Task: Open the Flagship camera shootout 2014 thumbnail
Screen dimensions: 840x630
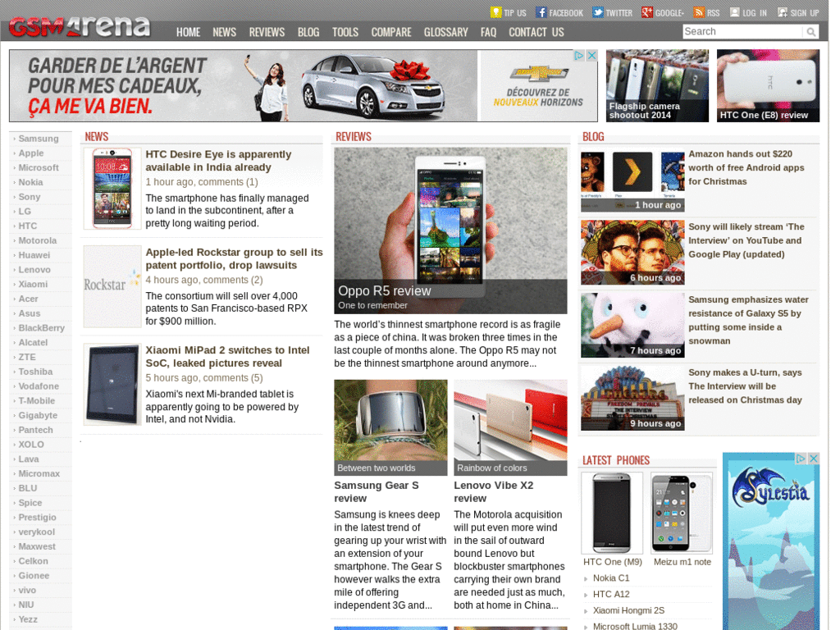Action: coord(657,85)
